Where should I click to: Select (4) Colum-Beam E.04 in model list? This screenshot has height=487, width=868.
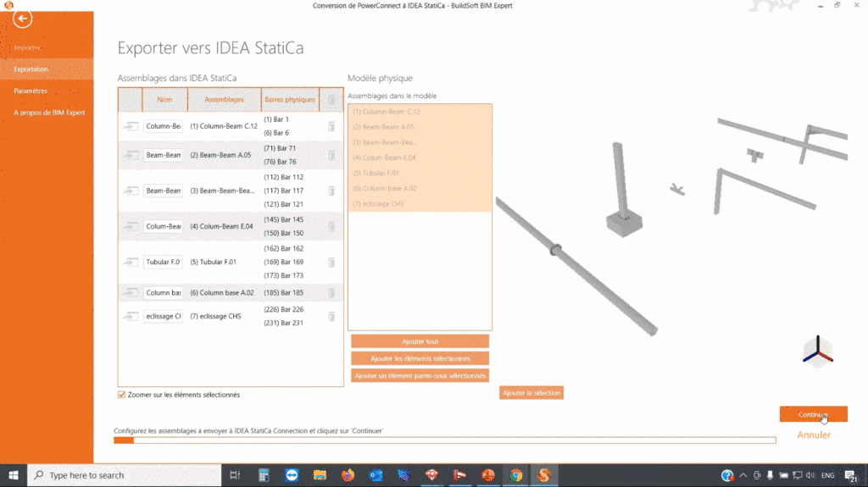pyautogui.click(x=420, y=158)
